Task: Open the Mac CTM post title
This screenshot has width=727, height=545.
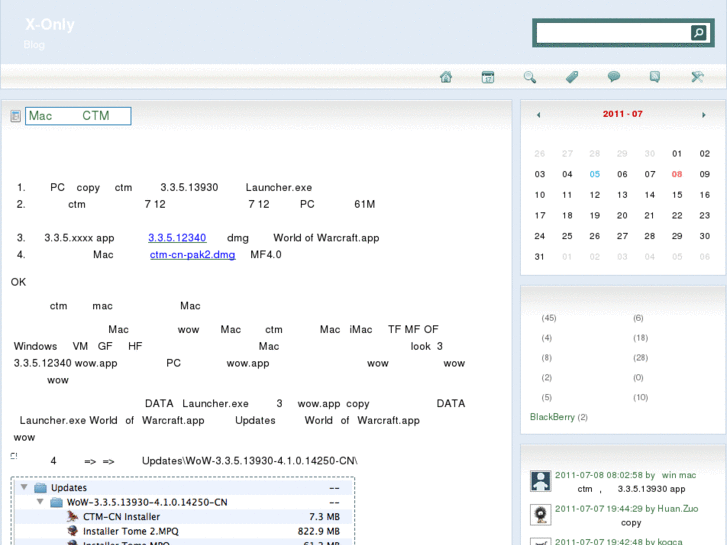Action: (x=78, y=116)
